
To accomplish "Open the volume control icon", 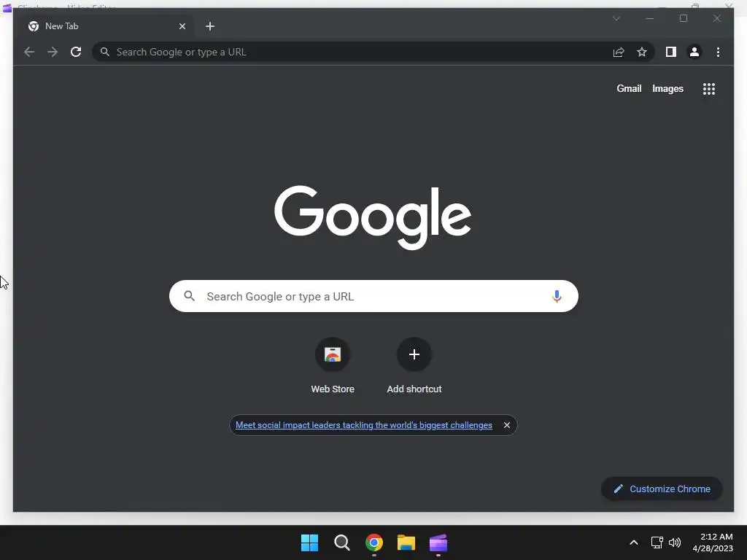I will tap(675, 542).
